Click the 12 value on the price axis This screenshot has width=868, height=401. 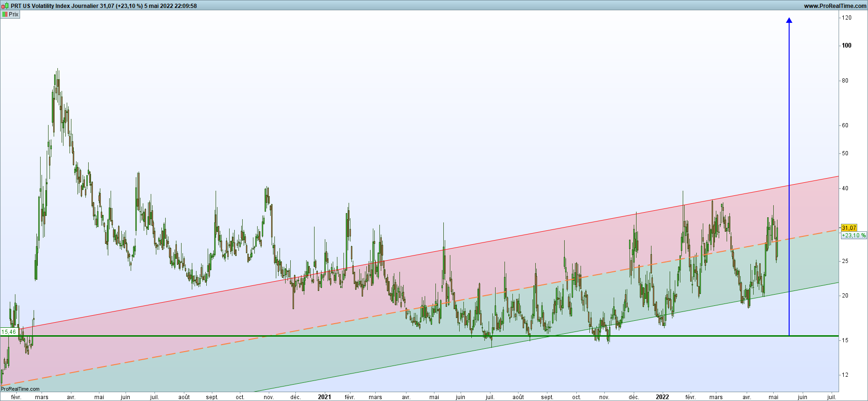point(845,375)
